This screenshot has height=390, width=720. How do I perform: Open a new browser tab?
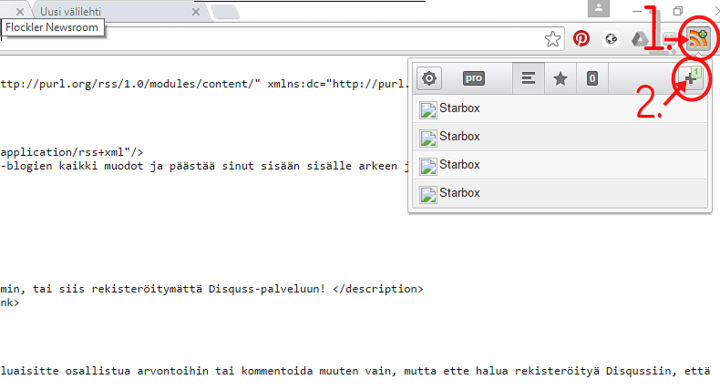point(225,12)
